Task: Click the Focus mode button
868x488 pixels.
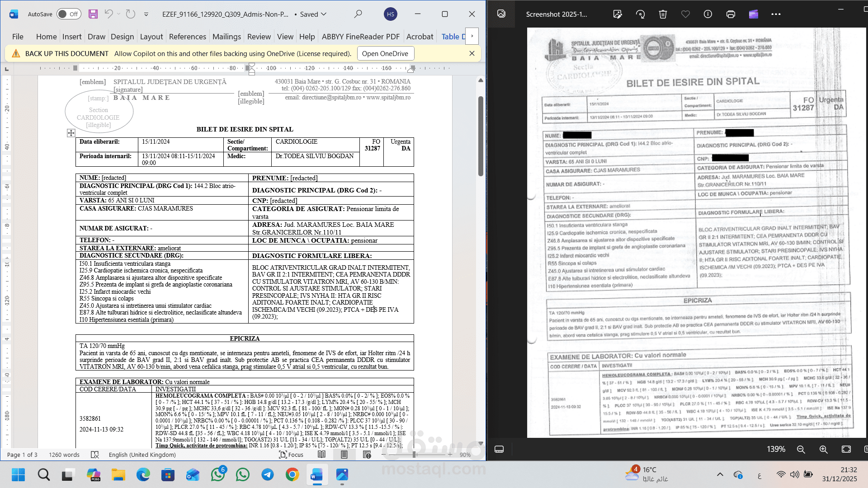Action: (291, 455)
